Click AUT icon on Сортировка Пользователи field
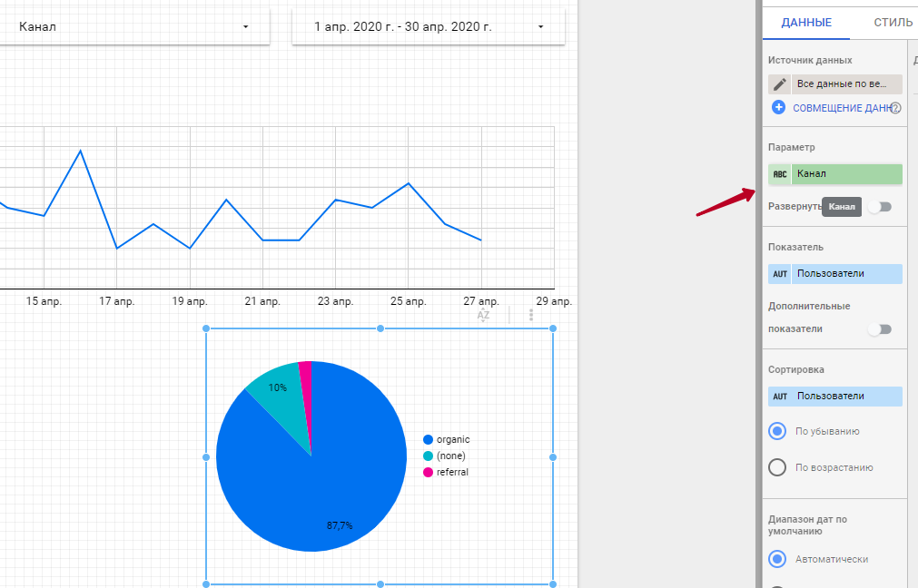The height and width of the screenshot is (588, 918). coord(780,397)
